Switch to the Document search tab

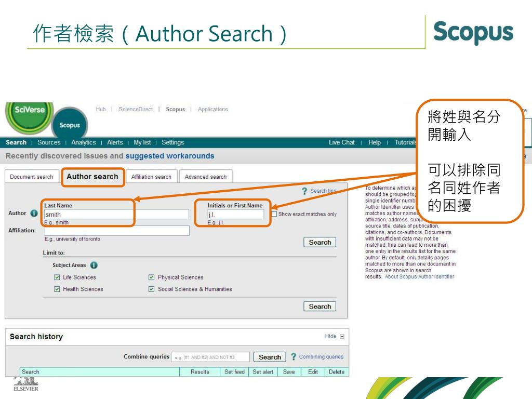[x=32, y=177]
